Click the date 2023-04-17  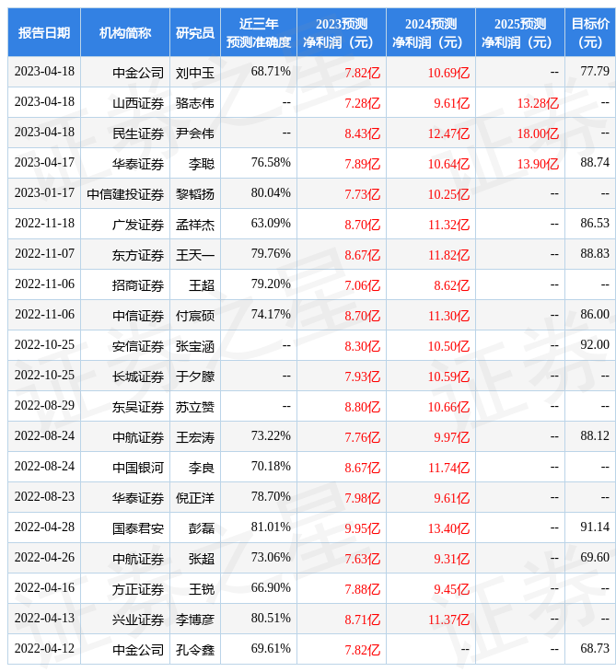44,162
